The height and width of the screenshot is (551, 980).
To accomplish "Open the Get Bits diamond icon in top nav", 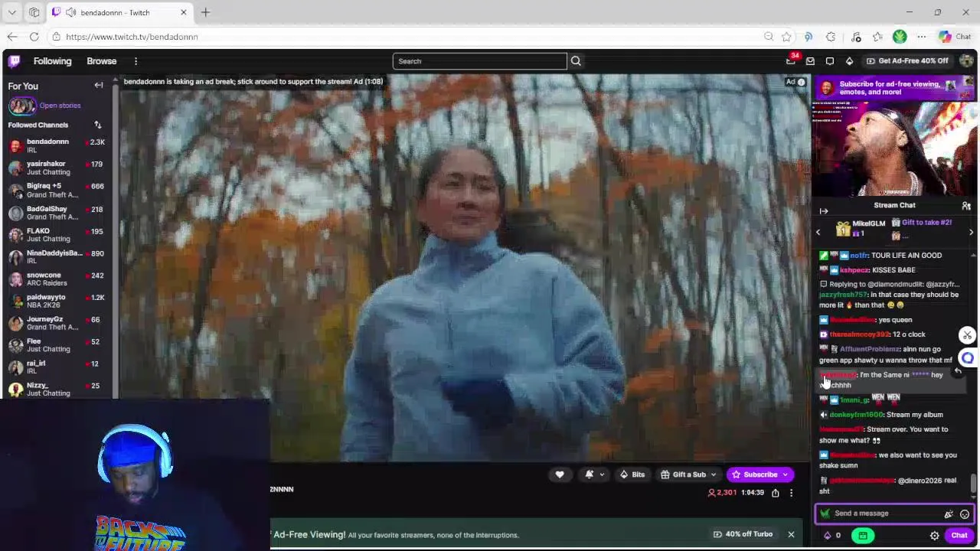I will 849,61.
